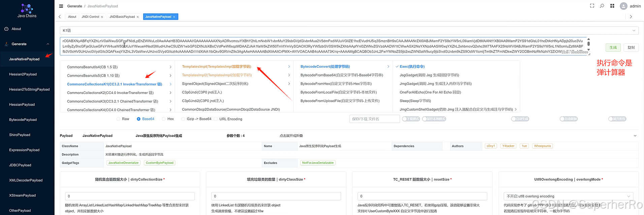Open the four-square grid apps icon

point(612,6)
